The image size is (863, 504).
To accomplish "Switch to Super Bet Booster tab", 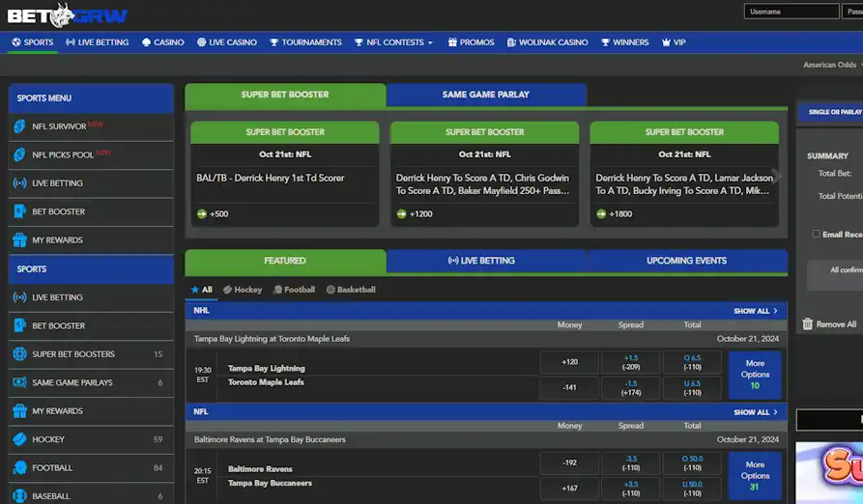I will [x=285, y=95].
